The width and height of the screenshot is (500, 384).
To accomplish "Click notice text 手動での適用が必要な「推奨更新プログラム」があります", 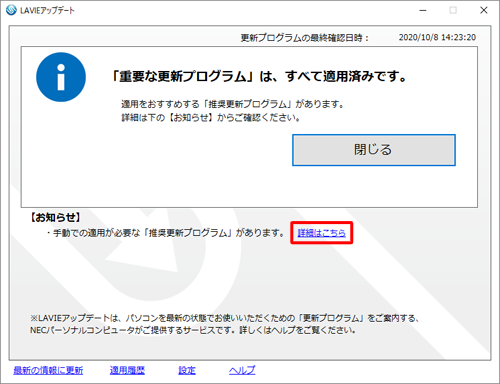I will [x=166, y=233].
